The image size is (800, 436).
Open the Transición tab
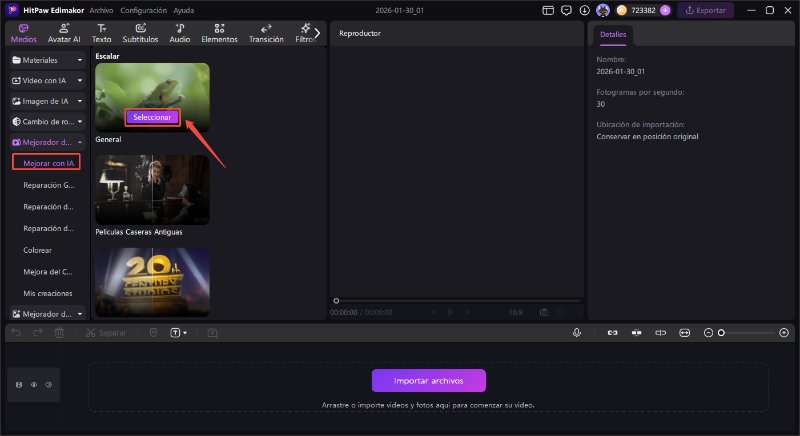click(x=266, y=33)
